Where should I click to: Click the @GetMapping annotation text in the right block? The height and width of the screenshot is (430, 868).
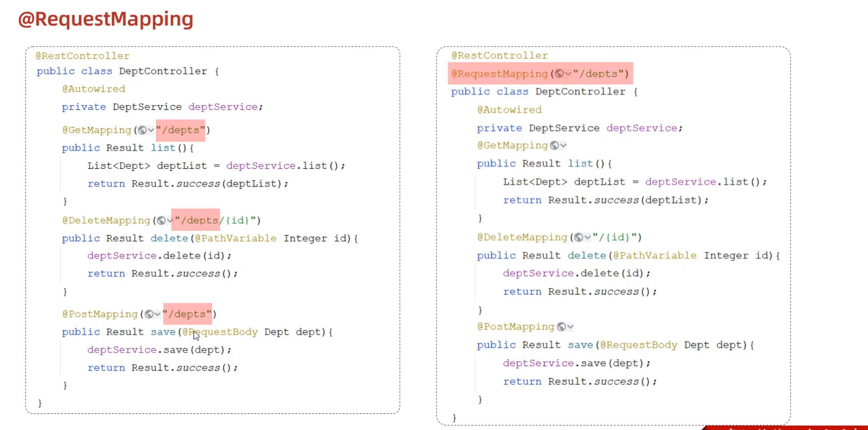513,145
